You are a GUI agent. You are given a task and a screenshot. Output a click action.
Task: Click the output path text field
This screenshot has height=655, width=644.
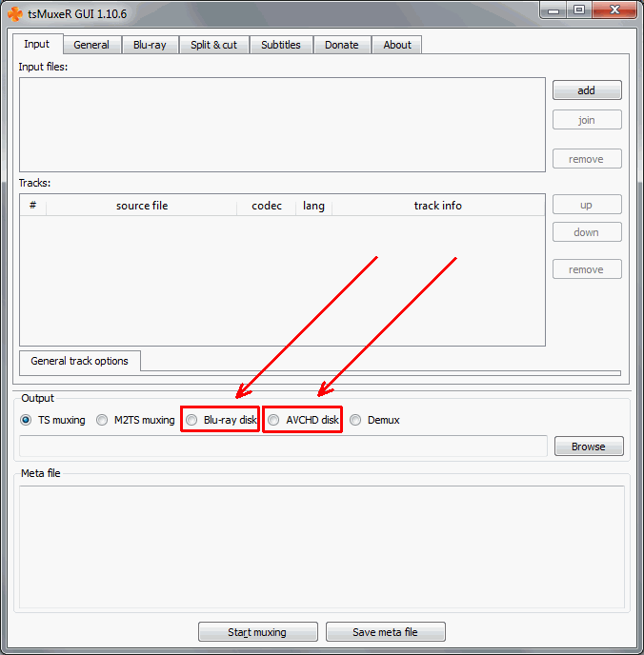point(283,447)
